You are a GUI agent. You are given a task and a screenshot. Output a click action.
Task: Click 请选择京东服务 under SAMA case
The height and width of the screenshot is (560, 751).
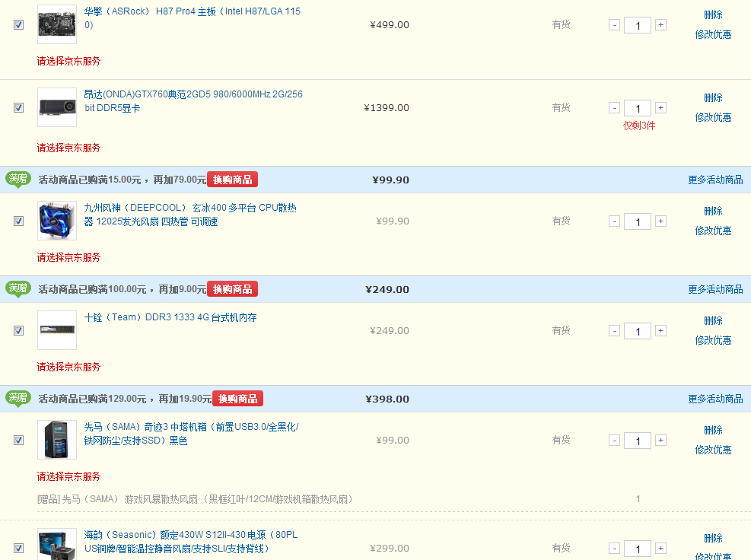(x=68, y=476)
